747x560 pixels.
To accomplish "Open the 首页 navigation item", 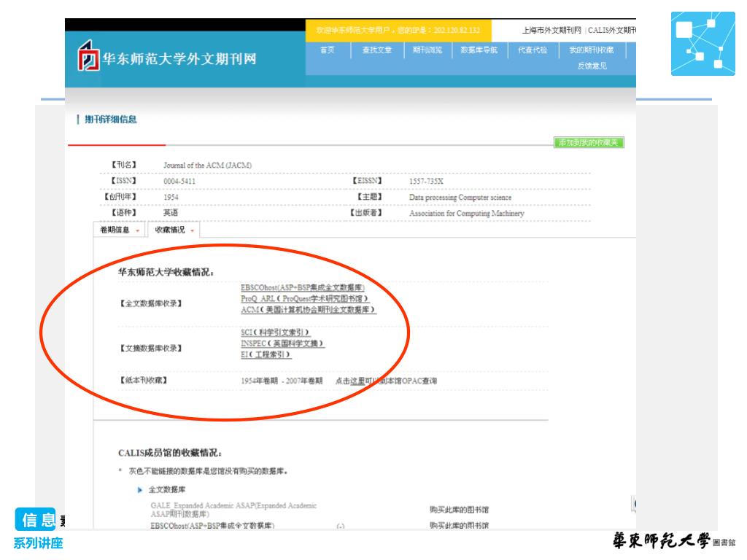I will click(x=328, y=50).
